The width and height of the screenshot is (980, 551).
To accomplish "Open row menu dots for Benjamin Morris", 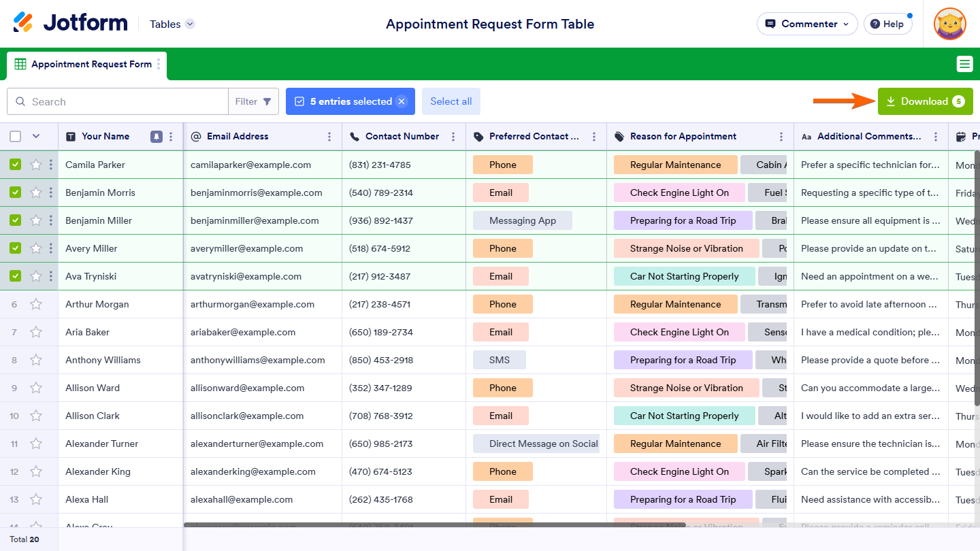I will tap(51, 193).
